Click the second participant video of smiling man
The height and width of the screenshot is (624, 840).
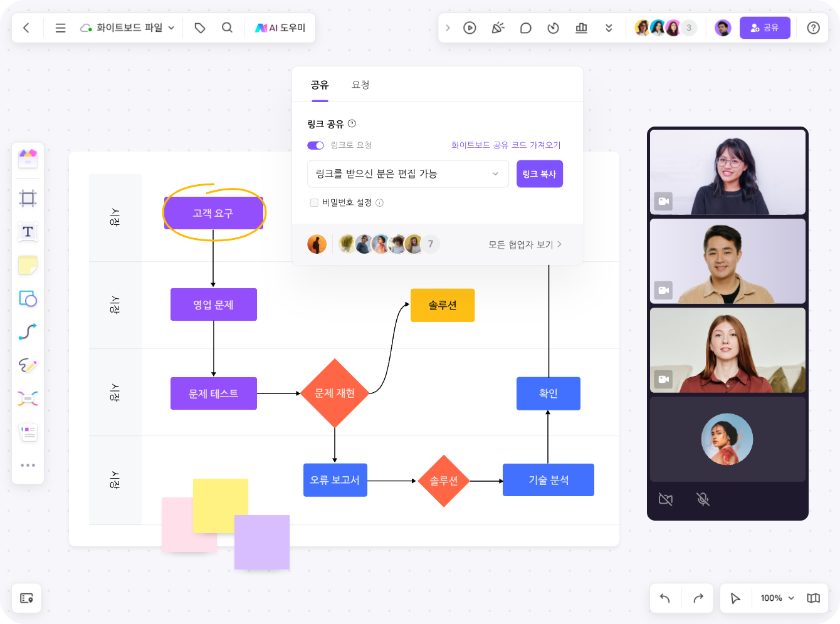728,261
